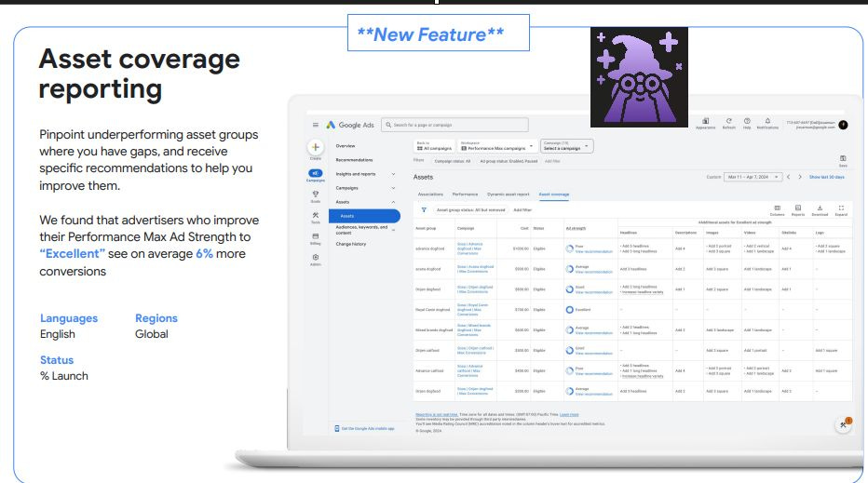Select highlighted Assets sidebar item

364,216
